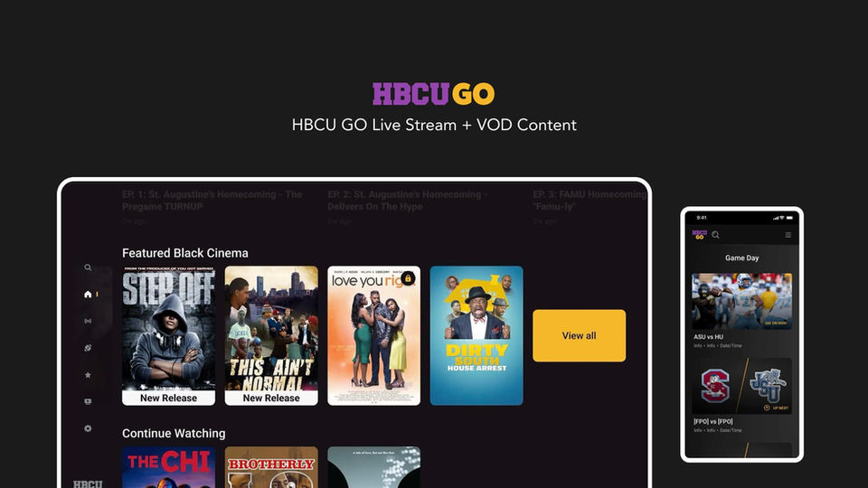This screenshot has height=488, width=868.
Task: Open the This Ain't Normal poster
Action: (271, 336)
